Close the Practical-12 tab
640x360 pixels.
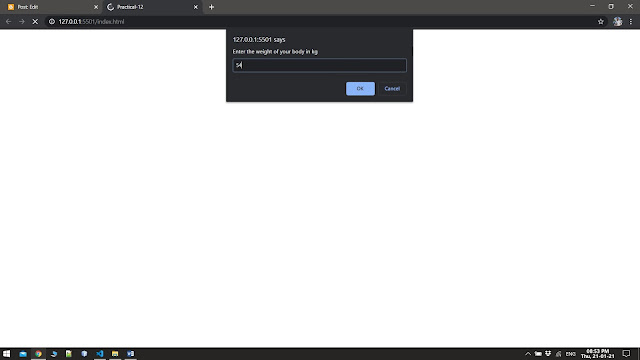coord(196,7)
